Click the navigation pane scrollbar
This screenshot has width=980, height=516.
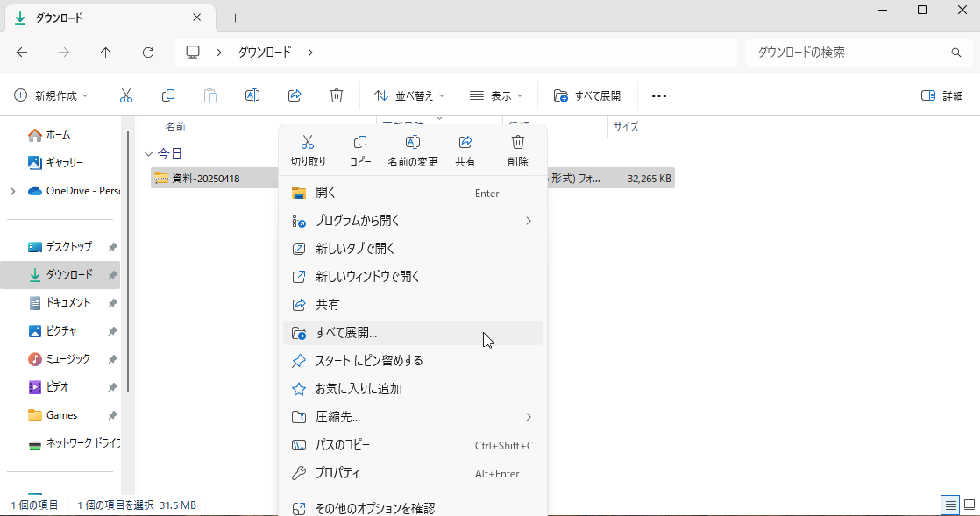pyautogui.click(x=128, y=261)
